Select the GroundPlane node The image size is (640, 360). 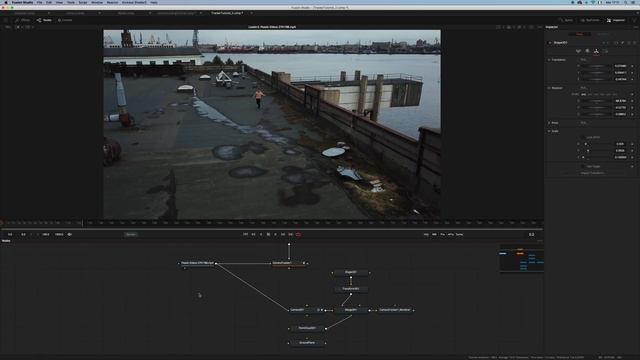[307, 343]
